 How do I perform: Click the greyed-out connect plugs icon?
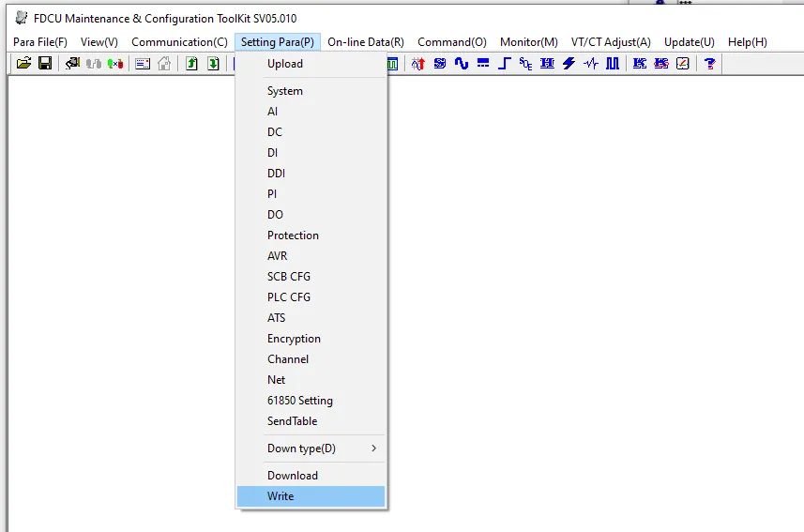[x=94, y=64]
